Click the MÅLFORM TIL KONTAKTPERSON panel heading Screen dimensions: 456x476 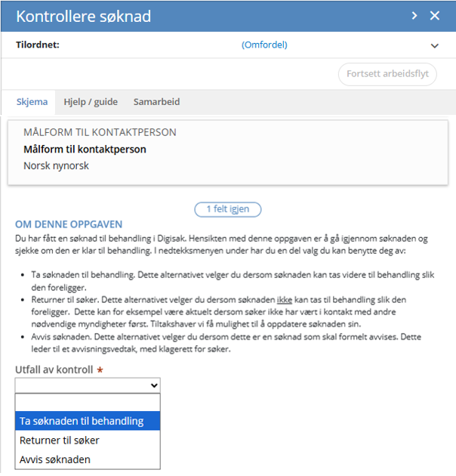100,132
